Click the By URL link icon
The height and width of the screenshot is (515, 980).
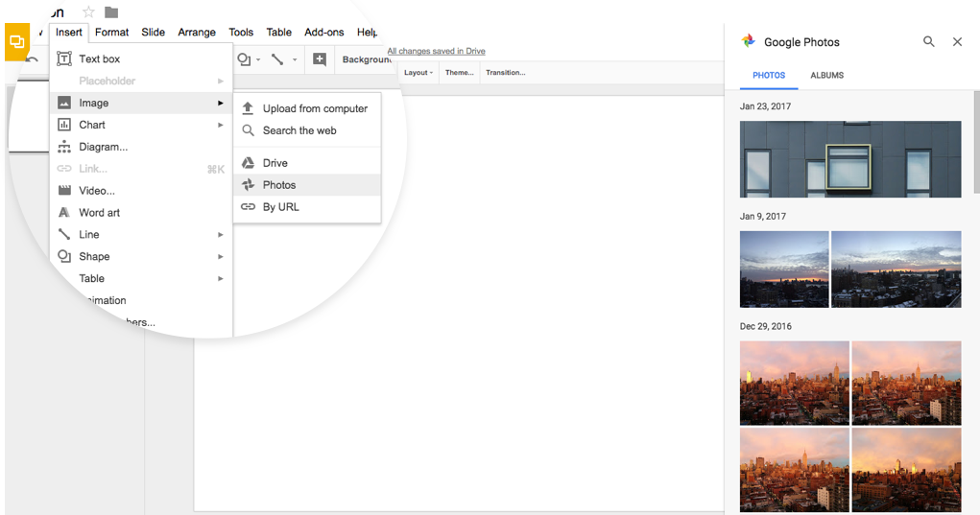[x=249, y=206]
